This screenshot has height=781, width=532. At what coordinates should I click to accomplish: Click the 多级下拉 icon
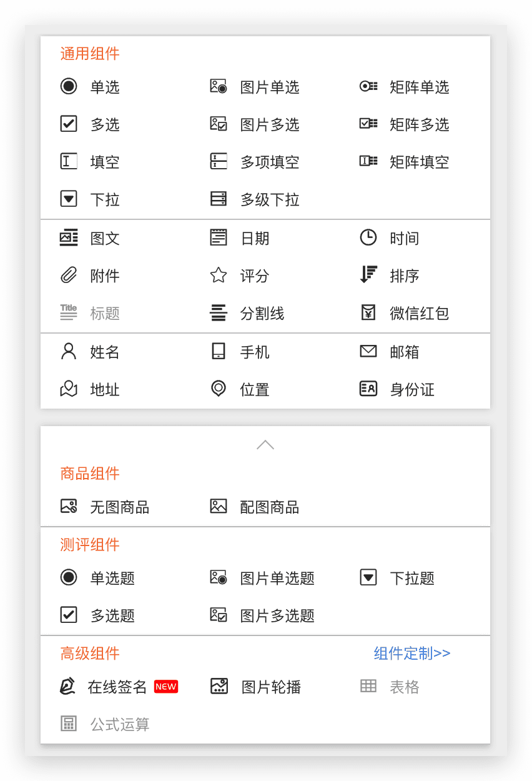(x=219, y=199)
